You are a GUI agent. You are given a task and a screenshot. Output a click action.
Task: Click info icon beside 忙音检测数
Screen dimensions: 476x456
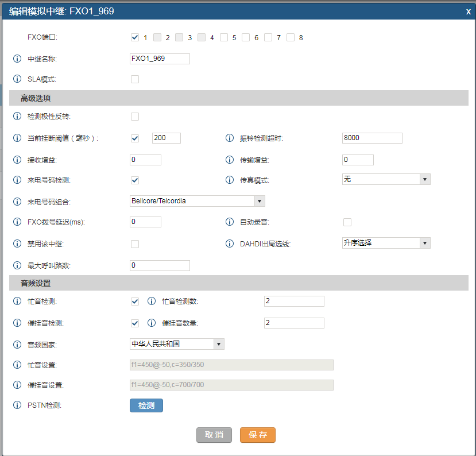coord(152,302)
